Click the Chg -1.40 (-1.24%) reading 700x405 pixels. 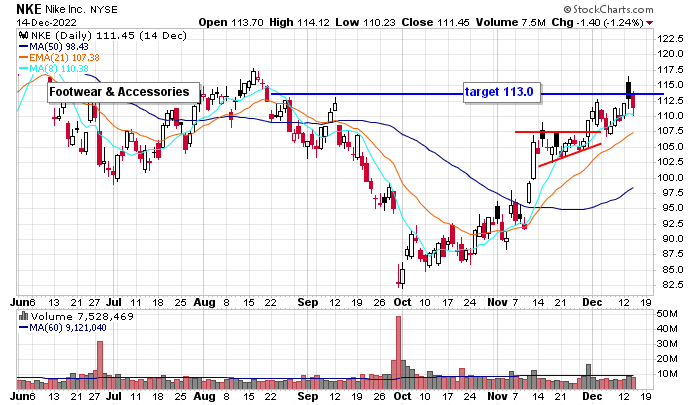tap(597, 22)
